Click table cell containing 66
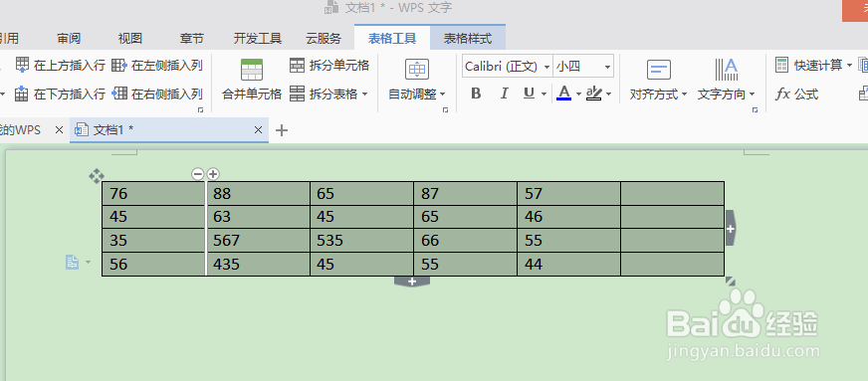 [465, 241]
